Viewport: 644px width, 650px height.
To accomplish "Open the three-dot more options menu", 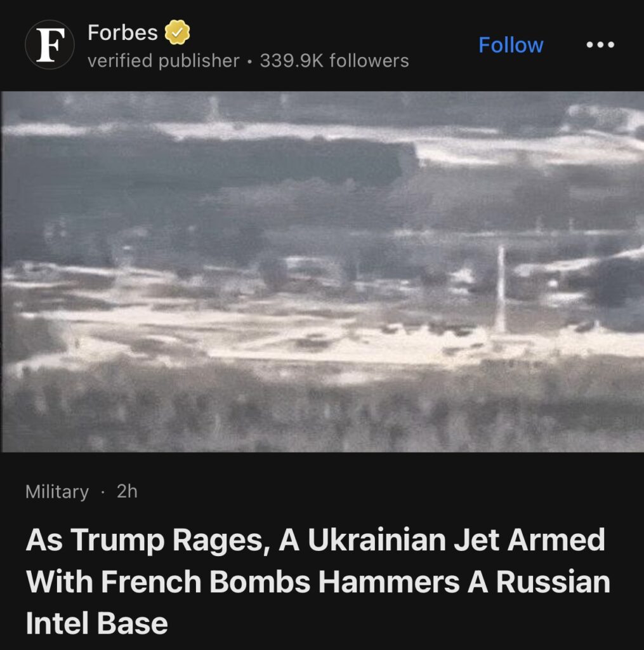I will [x=600, y=44].
